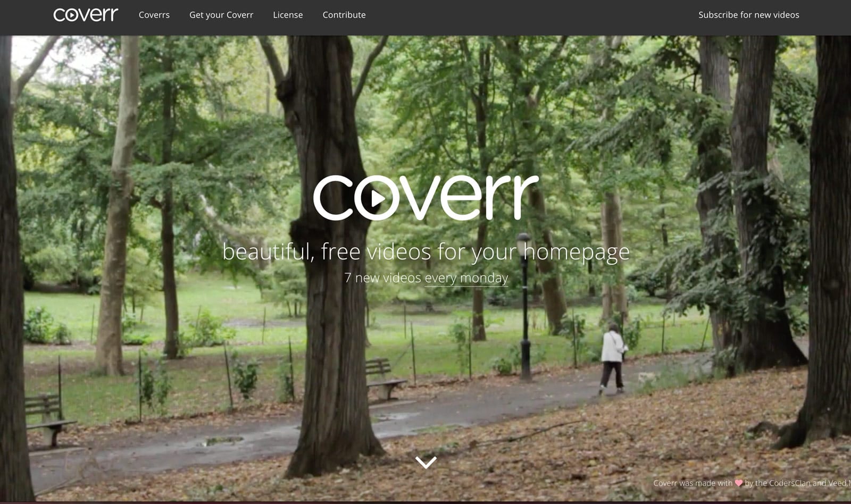Click the play icon inside the large Coverr logo
Viewport: 851px width, 504px height.
pos(377,198)
